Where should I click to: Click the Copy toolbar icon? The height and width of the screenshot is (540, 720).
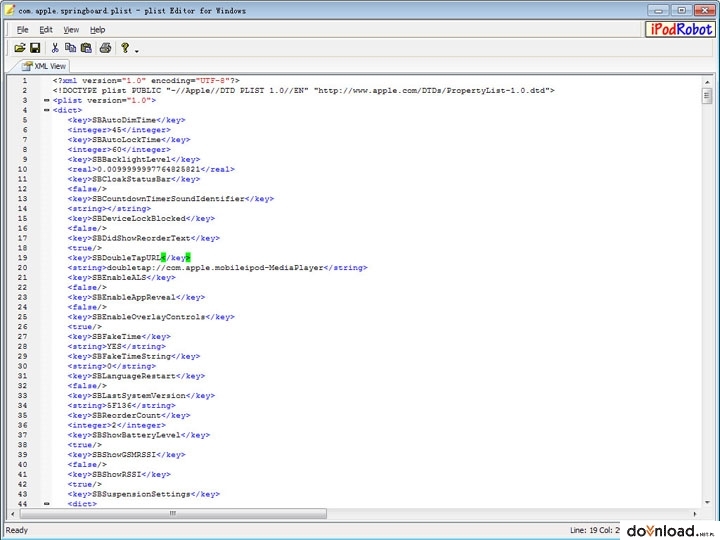tap(70, 48)
